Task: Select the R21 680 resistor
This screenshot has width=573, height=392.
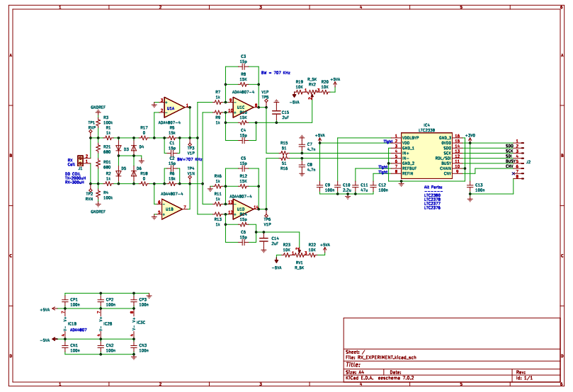Action: (x=98, y=149)
